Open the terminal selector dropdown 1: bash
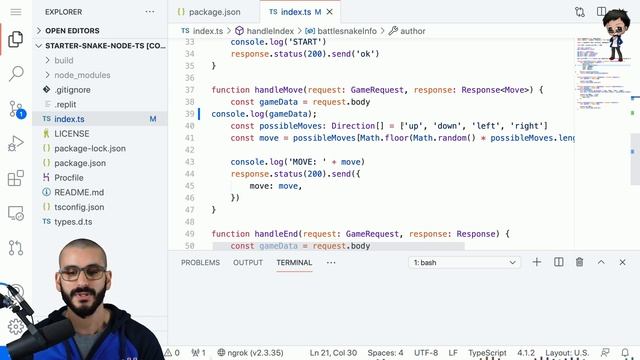The height and width of the screenshot is (360, 640). pos(464,262)
